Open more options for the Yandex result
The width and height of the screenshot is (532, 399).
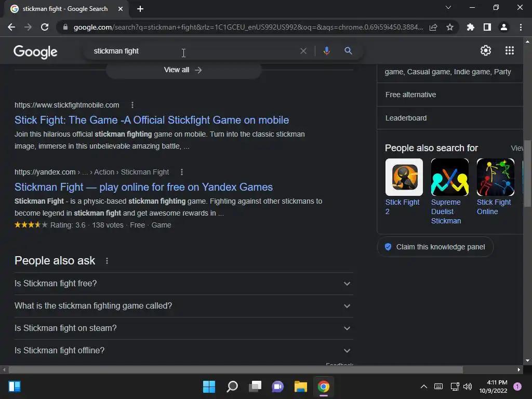[182, 172]
